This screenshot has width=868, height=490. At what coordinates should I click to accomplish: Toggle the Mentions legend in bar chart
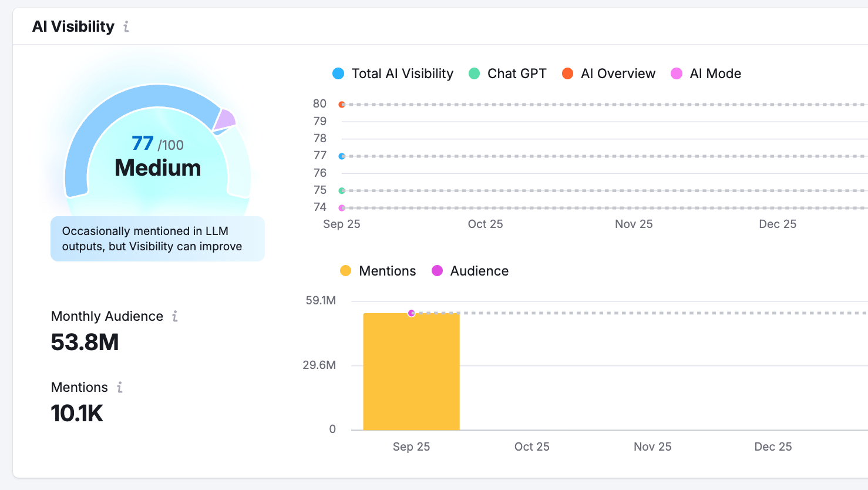coord(378,271)
